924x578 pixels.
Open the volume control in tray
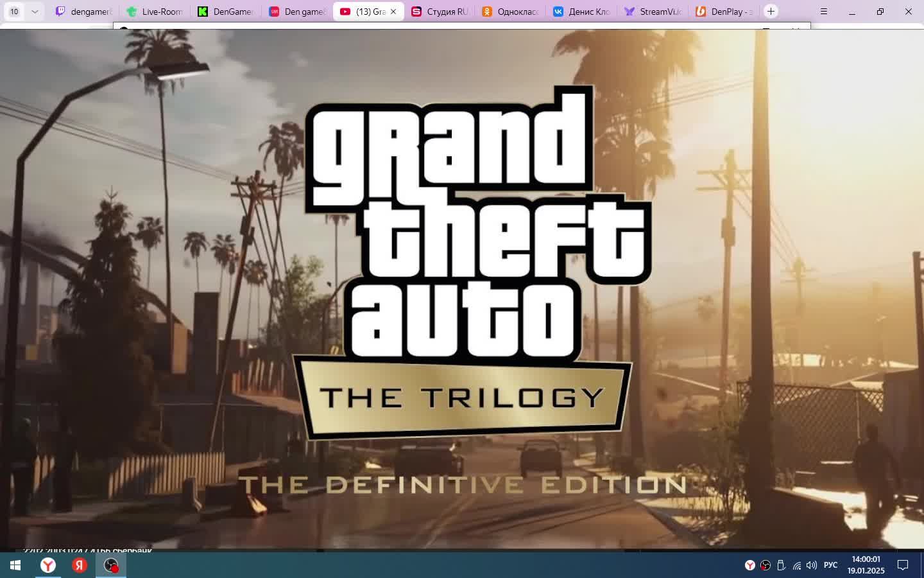point(812,565)
